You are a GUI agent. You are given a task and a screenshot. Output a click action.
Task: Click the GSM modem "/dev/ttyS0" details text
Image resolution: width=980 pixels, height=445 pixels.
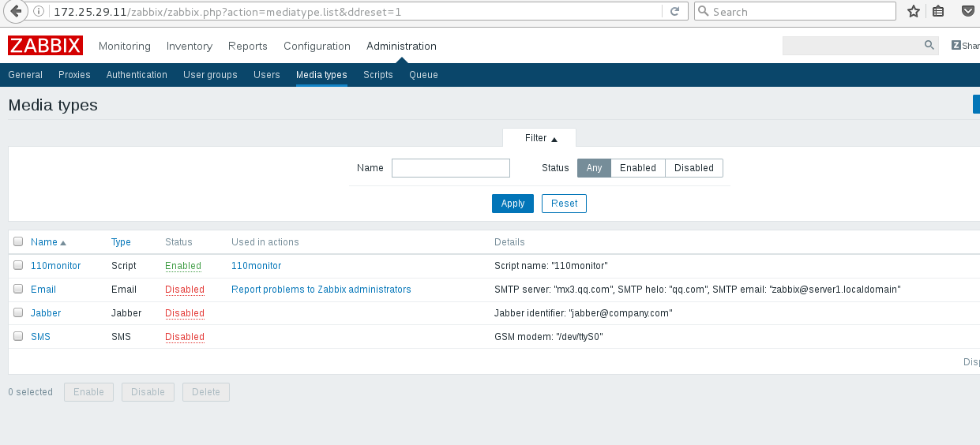click(549, 337)
